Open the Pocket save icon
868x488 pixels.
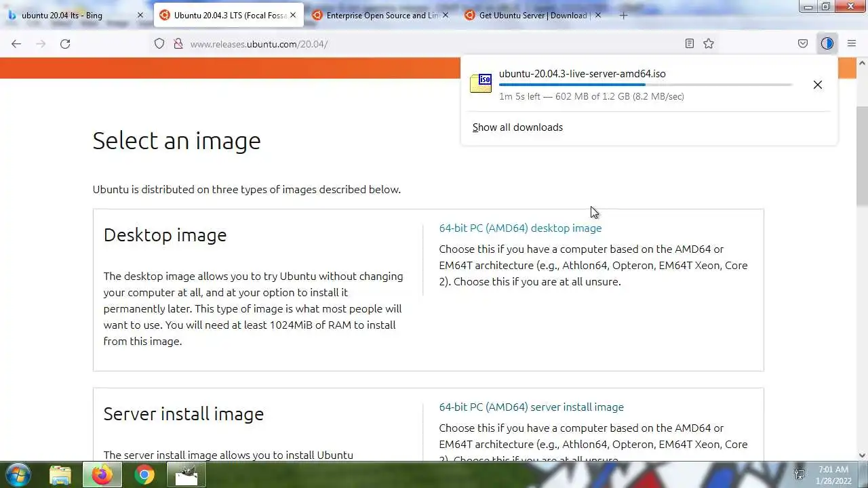pyautogui.click(x=803, y=43)
